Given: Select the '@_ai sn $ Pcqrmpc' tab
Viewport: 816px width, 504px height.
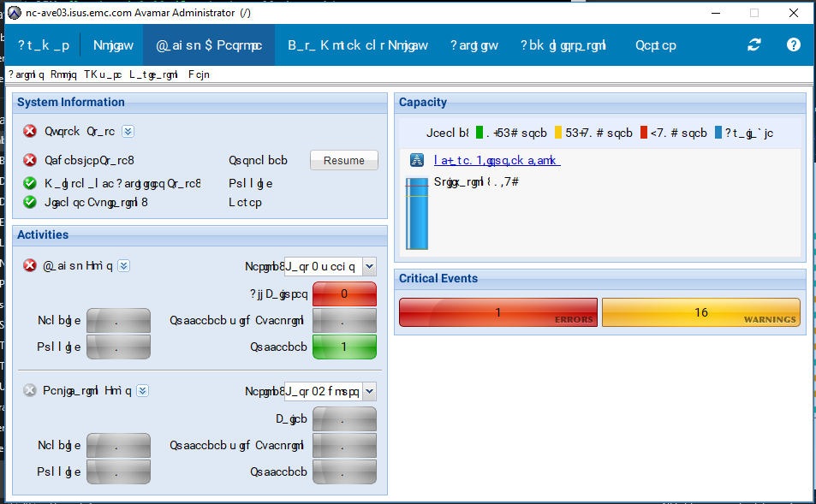Looking at the screenshot, I should coord(209,45).
